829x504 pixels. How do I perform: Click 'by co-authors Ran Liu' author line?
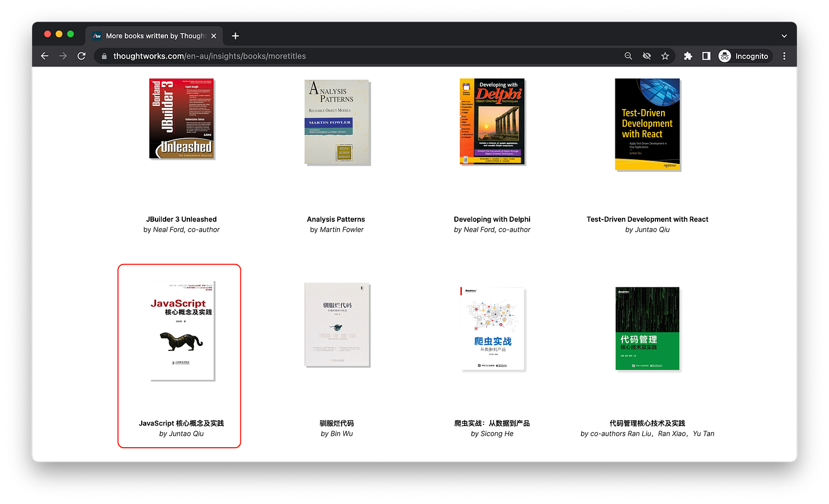coord(647,434)
